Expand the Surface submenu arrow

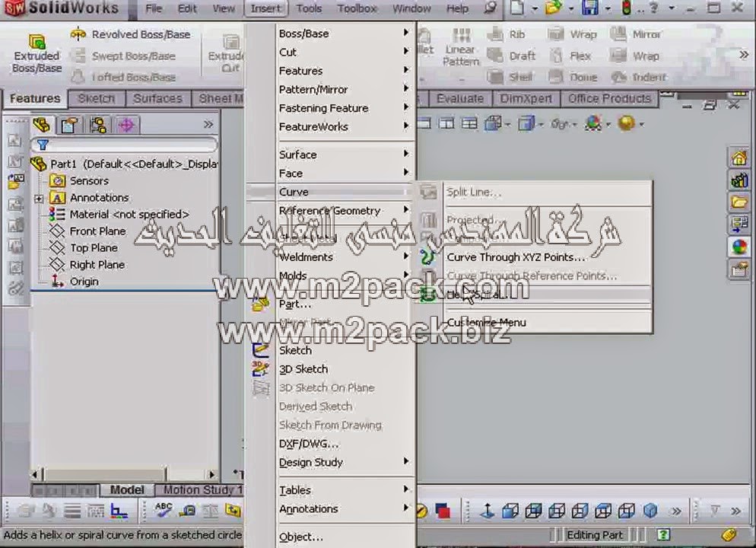[x=406, y=154]
